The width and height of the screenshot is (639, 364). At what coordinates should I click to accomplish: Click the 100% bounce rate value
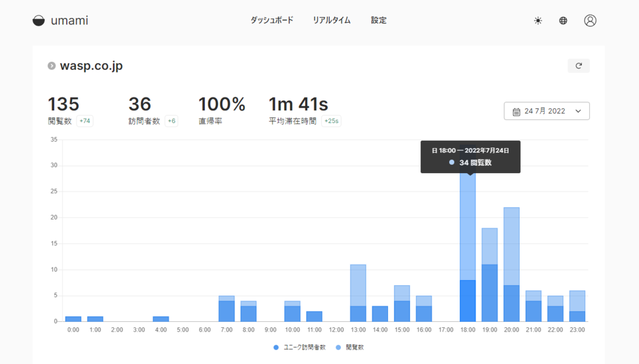(222, 104)
